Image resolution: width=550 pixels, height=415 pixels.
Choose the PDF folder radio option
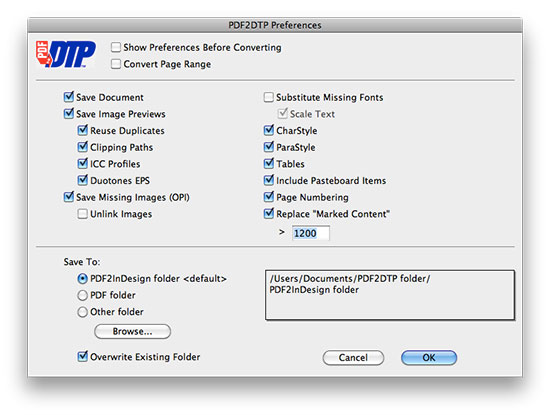tap(82, 295)
